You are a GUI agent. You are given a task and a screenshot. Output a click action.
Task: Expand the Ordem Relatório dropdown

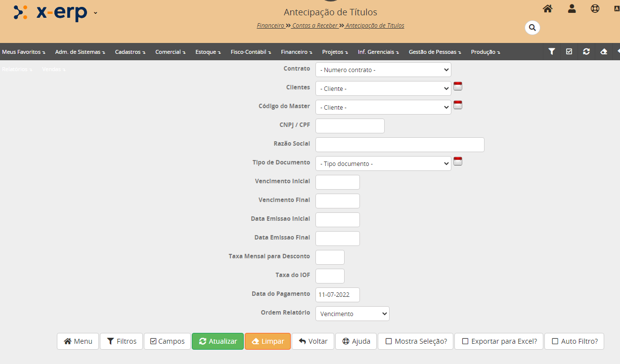click(352, 314)
